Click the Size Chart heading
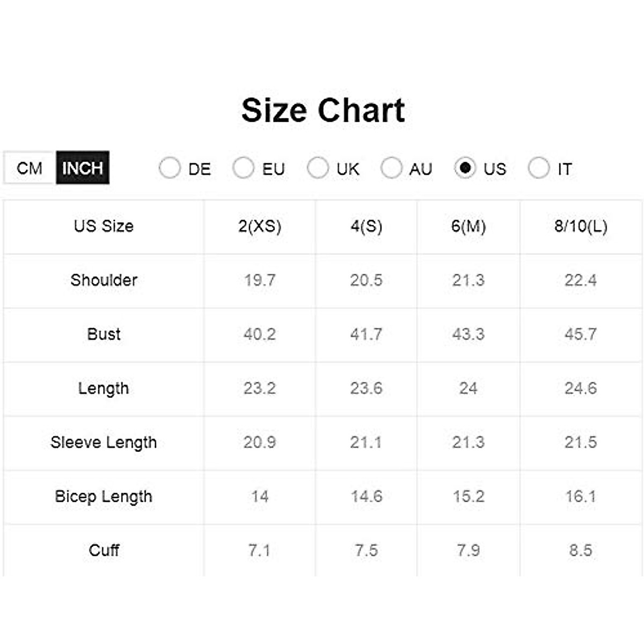The height and width of the screenshot is (644, 644). pyautogui.click(x=323, y=111)
